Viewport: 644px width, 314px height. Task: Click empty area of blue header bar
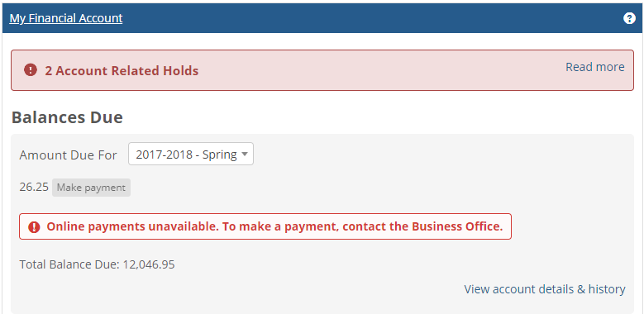(370, 18)
